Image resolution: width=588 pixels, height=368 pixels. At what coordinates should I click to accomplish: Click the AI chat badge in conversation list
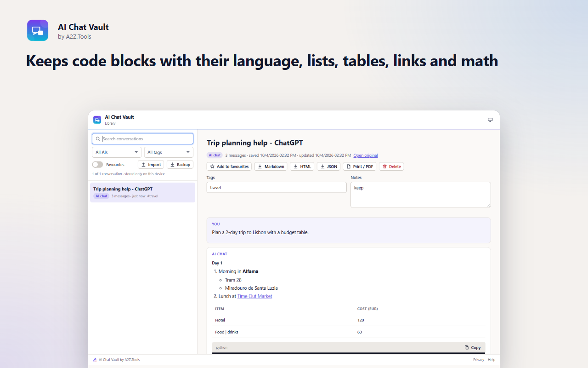click(x=101, y=196)
